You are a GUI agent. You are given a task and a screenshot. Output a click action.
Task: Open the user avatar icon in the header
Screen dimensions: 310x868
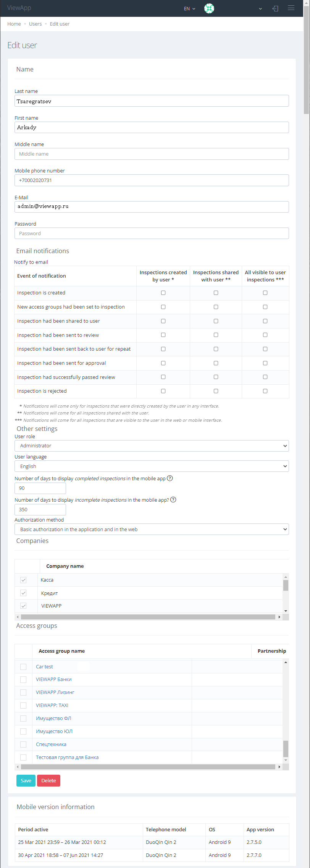[x=209, y=8]
